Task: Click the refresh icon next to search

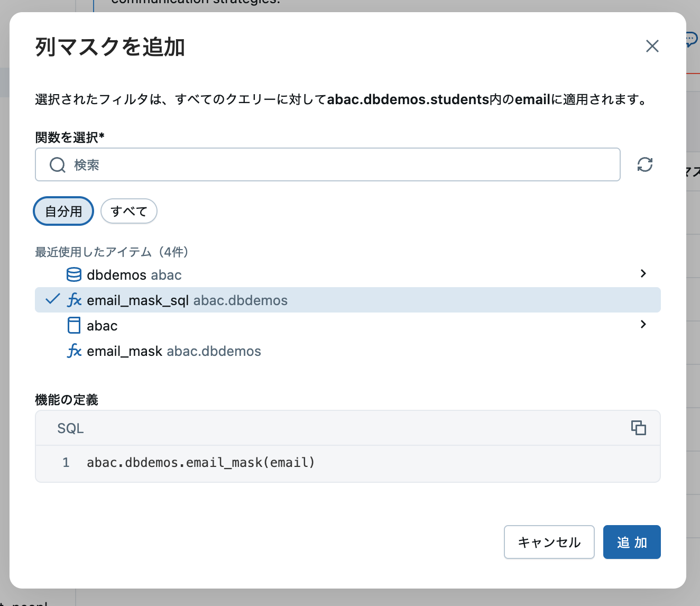Action: tap(644, 164)
